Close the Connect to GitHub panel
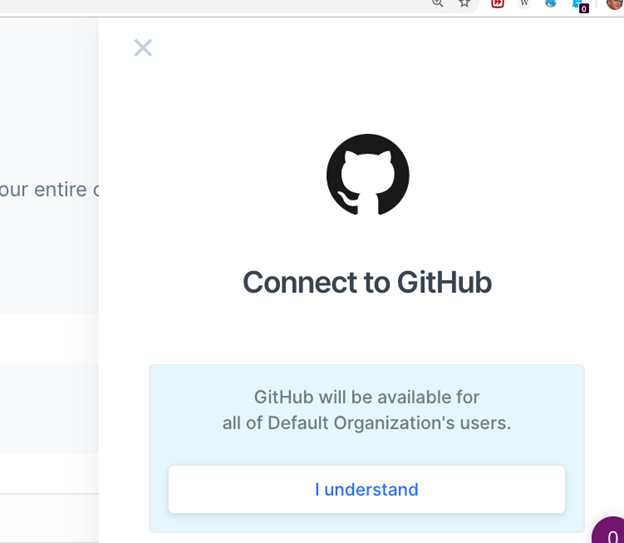Image resolution: width=624 pixels, height=543 pixels. (x=143, y=48)
